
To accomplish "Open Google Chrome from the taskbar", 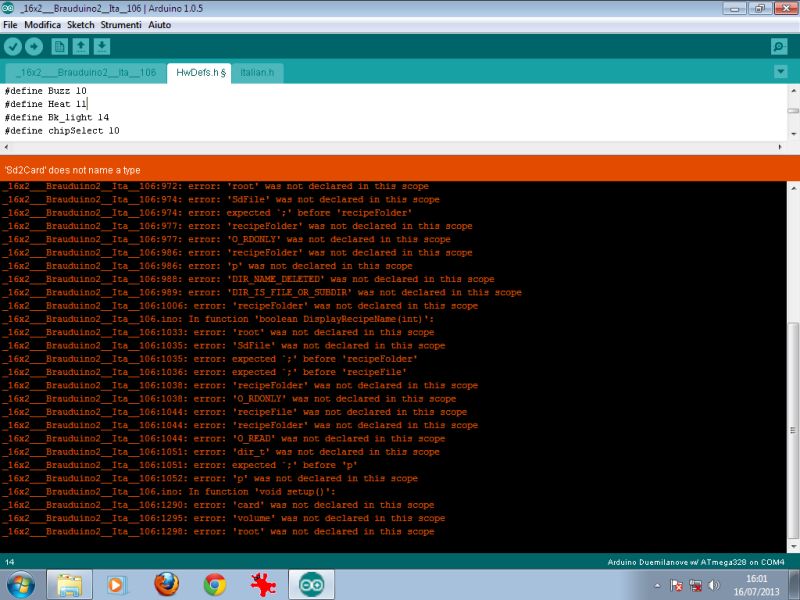I will pyautogui.click(x=212, y=583).
